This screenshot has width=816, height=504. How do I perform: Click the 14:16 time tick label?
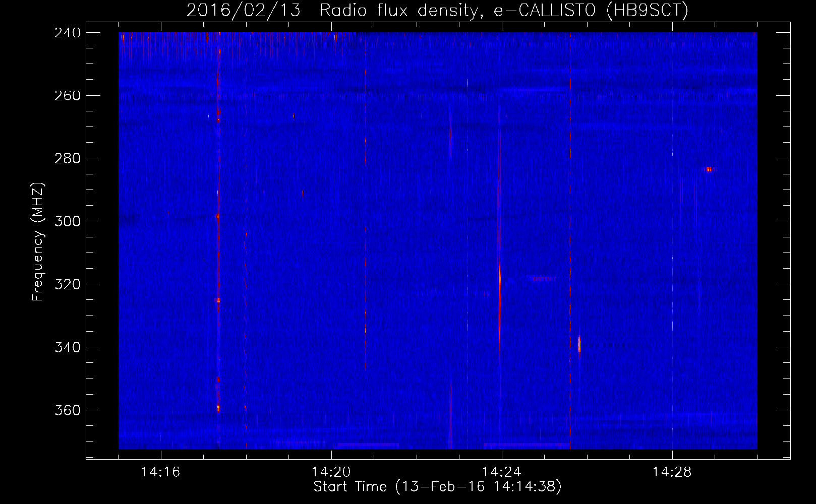(x=160, y=472)
